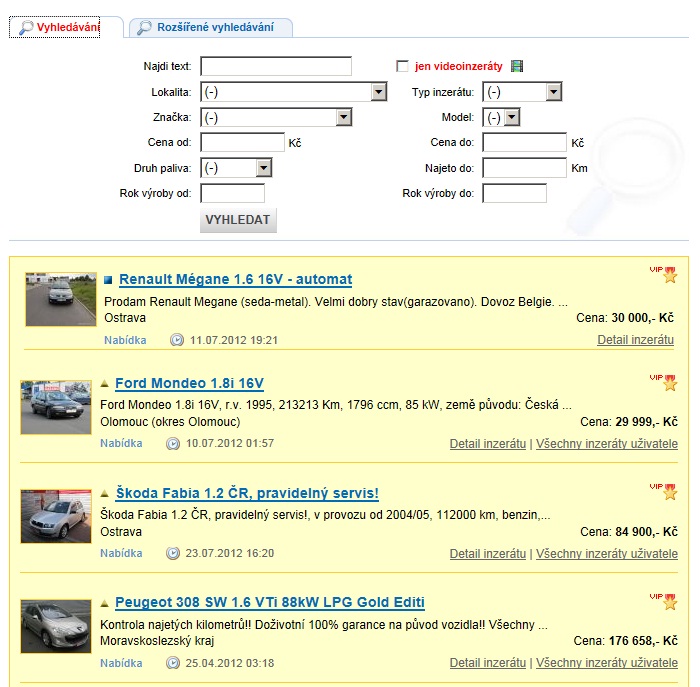Click VIP star icon on Ford Mondeo listing
Screen dimensions: 700x687
tap(669, 383)
